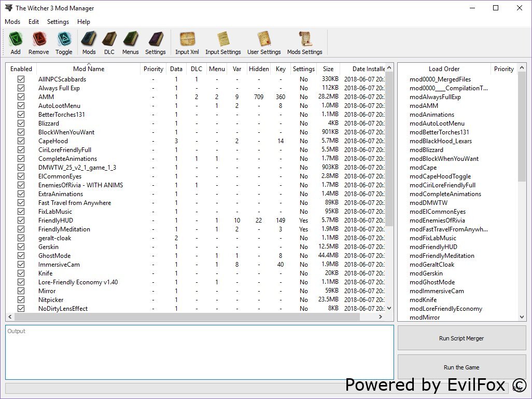Toggle the AMM mod checkbox

[x=21, y=97]
